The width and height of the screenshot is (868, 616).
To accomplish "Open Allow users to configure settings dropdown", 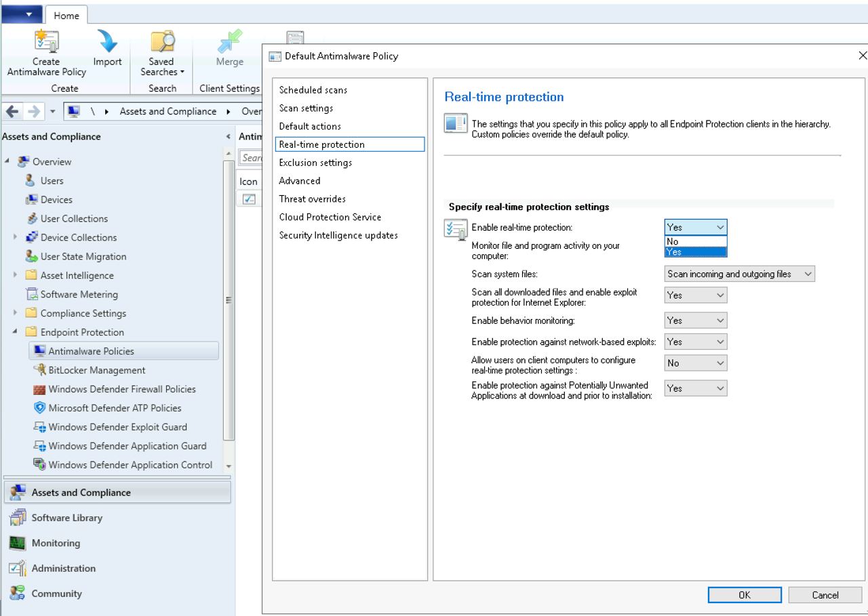I will tap(696, 363).
